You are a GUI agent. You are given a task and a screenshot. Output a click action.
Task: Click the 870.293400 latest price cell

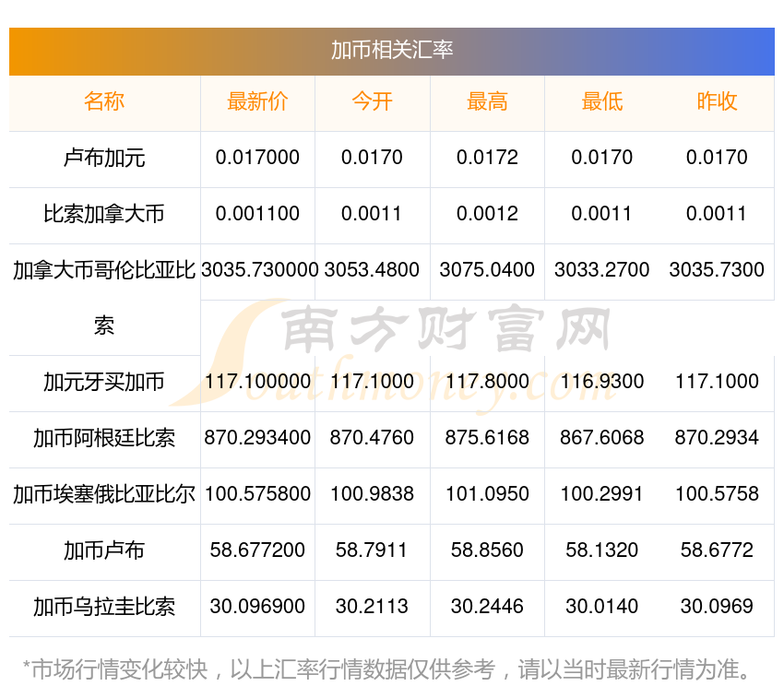[257, 438]
